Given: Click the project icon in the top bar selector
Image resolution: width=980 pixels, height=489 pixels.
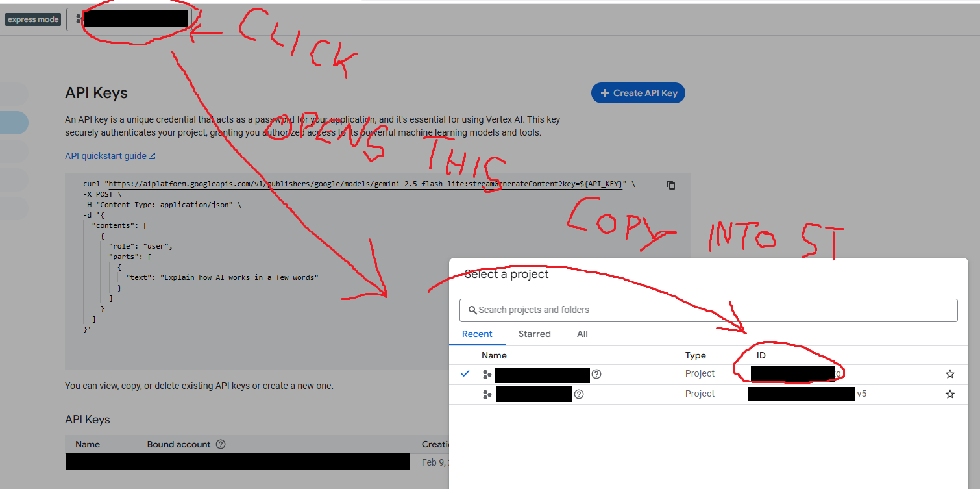Looking at the screenshot, I should point(79,19).
